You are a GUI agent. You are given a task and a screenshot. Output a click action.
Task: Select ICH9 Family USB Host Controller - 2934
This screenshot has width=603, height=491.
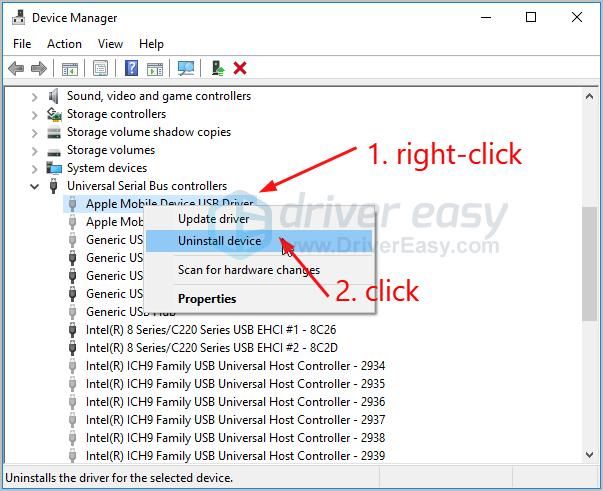click(x=235, y=366)
